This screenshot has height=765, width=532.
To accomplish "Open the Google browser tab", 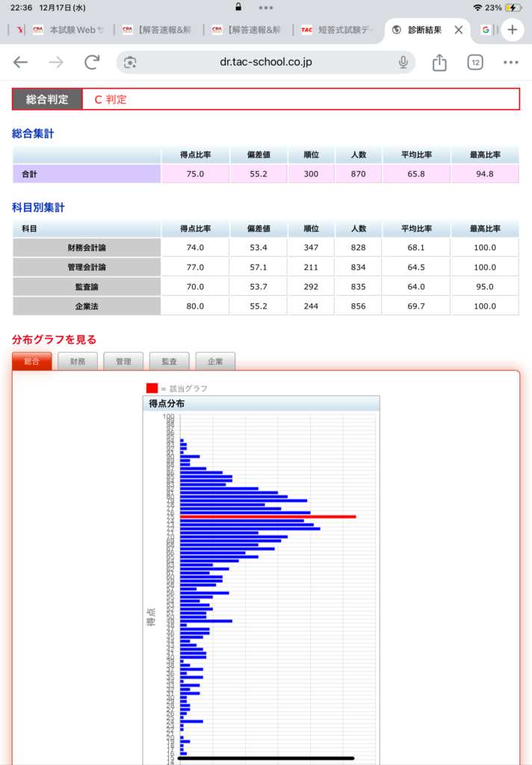I will click(x=486, y=31).
